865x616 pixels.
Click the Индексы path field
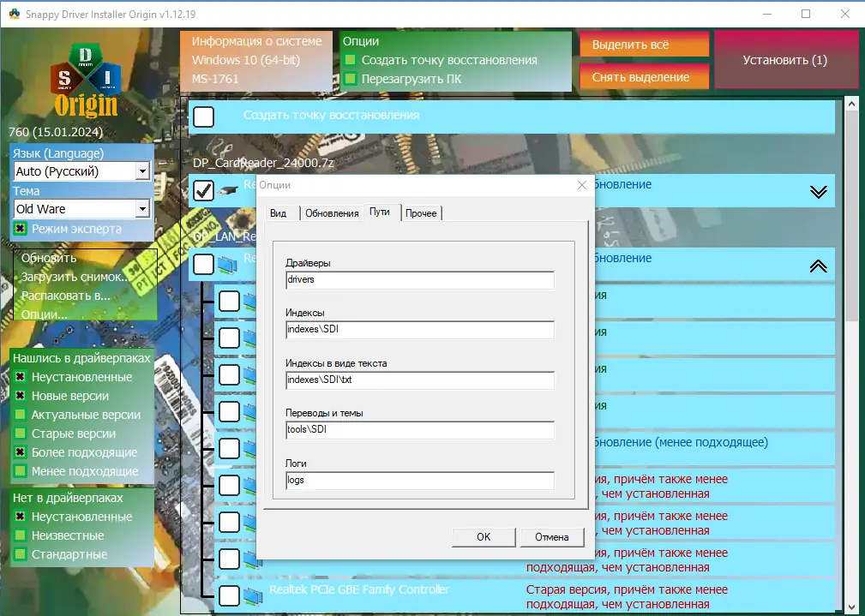click(420, 329)
